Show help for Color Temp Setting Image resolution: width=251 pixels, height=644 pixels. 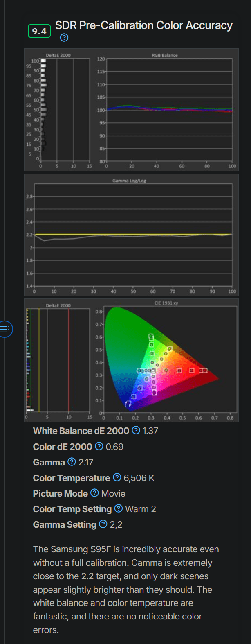[x=119, y=508]
